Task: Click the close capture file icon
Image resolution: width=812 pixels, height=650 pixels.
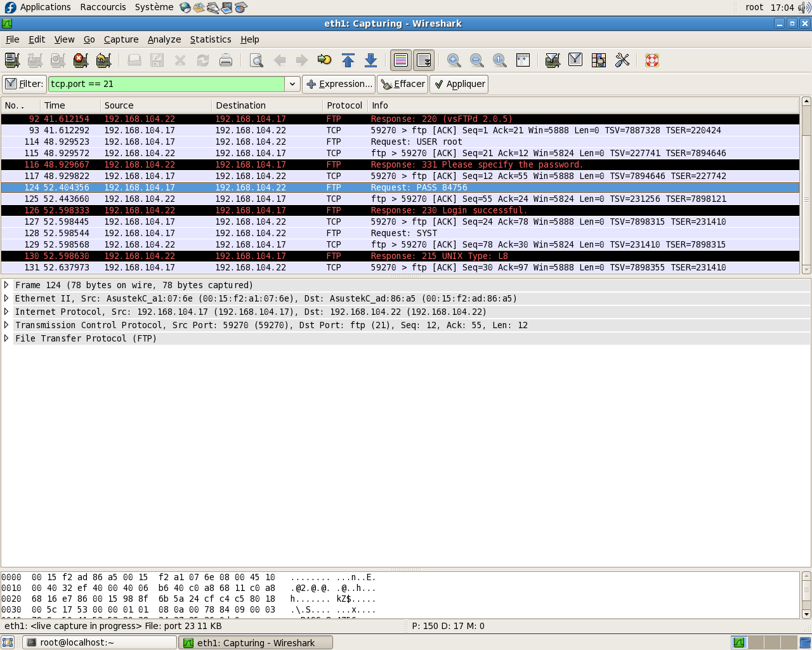Action: coord(180,60)
